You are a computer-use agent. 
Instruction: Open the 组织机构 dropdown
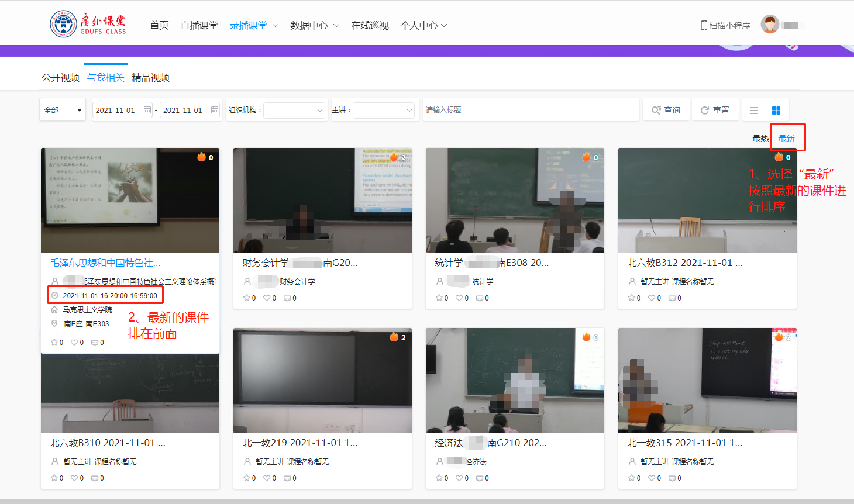click(294, 110)
